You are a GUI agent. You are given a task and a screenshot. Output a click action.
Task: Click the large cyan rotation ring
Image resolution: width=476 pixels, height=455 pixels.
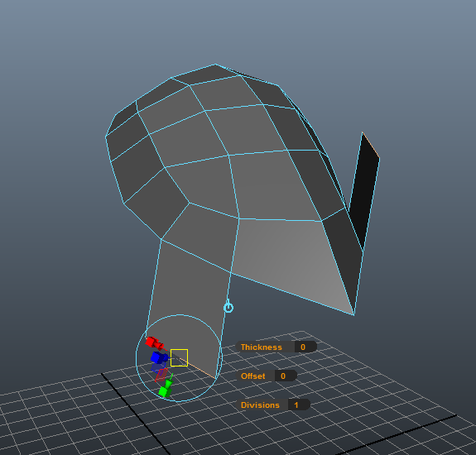point(179,358)
